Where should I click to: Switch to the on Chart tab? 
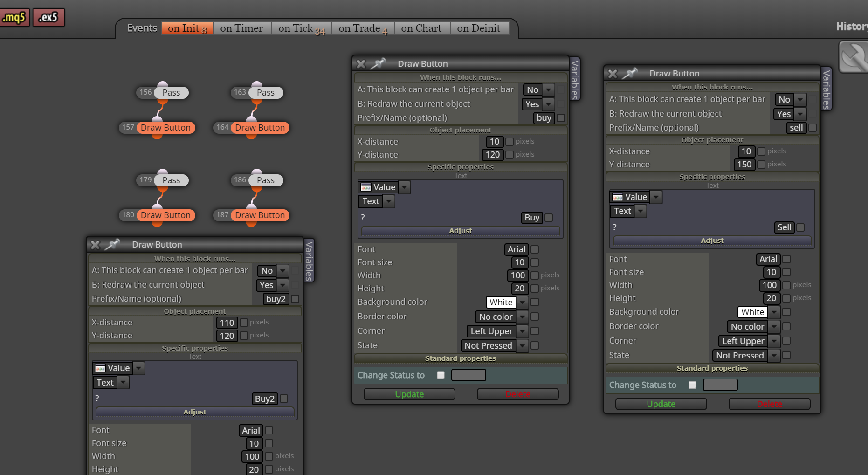[421, 28]
